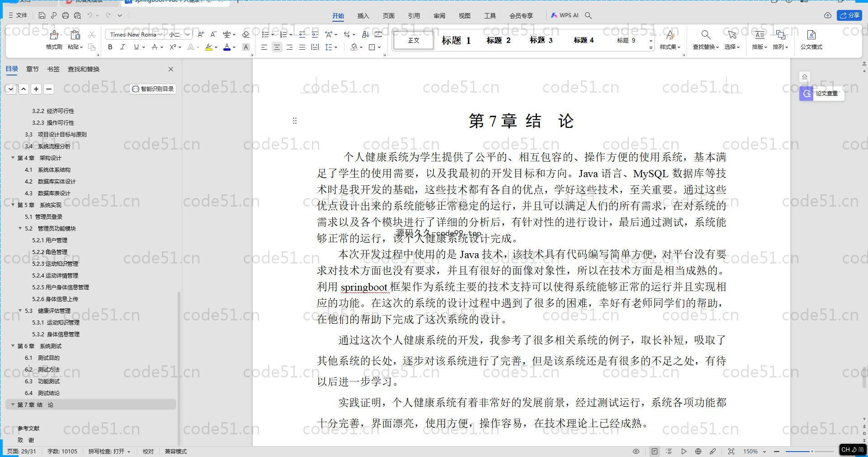Switch to eye-protection mode in status bar

[x=636, y=451]
